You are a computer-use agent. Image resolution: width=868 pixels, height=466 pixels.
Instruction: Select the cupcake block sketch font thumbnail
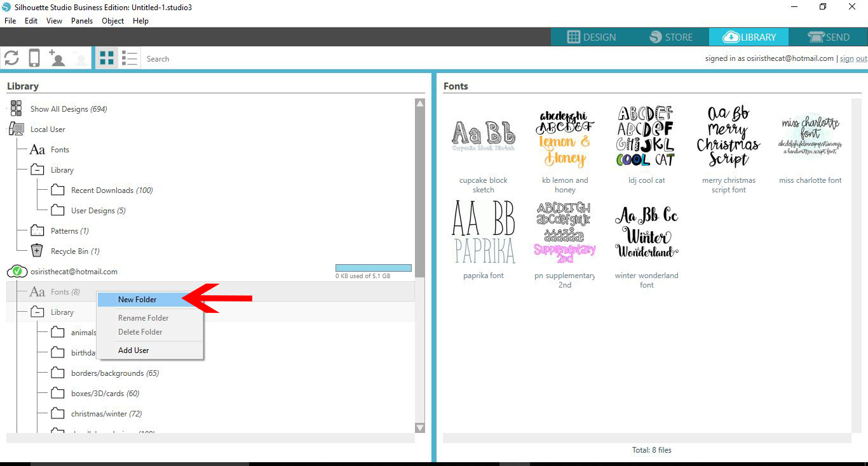pyautogui.click(x=484, y=136)
